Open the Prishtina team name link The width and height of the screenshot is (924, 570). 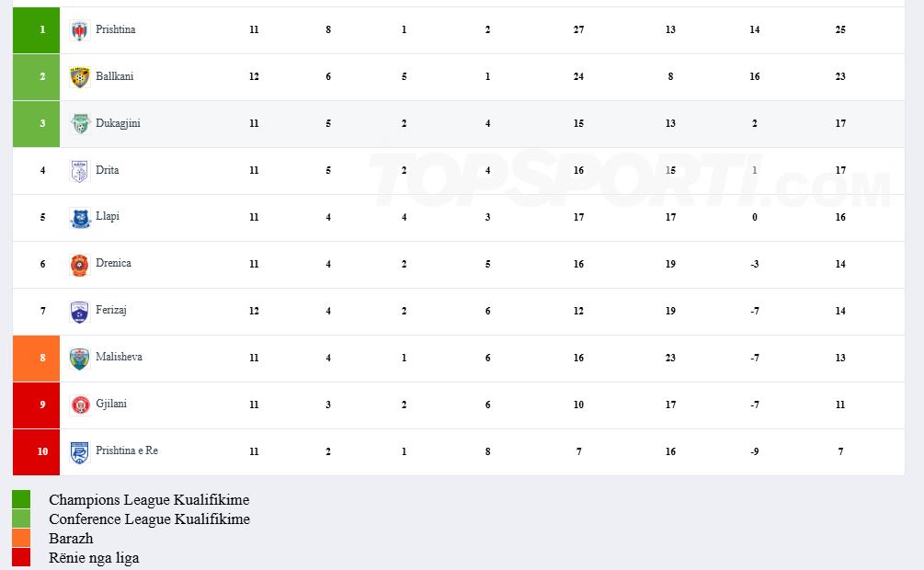click(x=116, y=30)
